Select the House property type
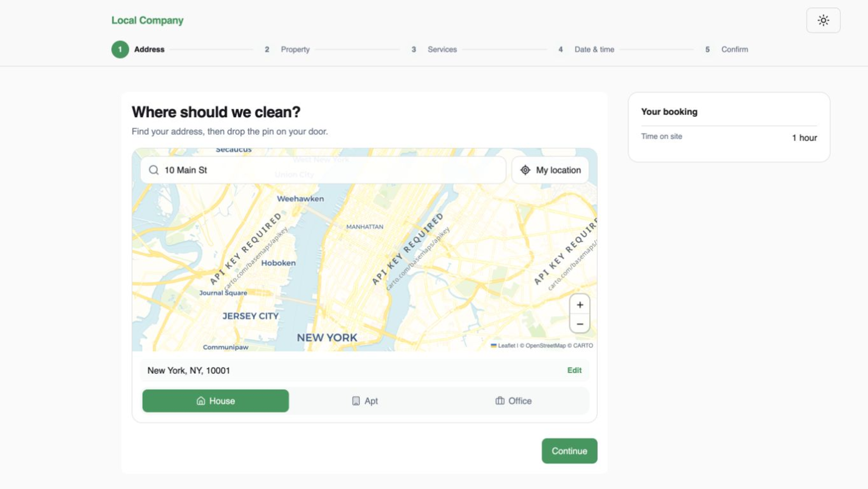Viewport: 868px width, 489px height. (215, 401)
